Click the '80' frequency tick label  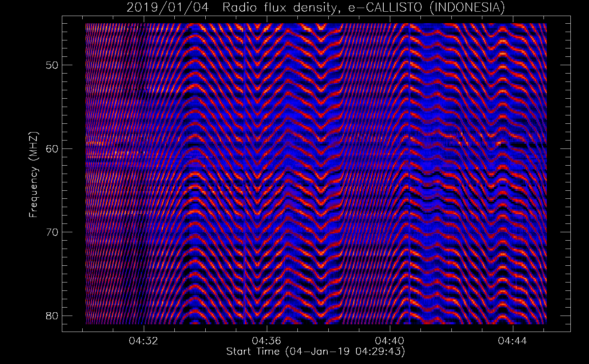(52, 315)
